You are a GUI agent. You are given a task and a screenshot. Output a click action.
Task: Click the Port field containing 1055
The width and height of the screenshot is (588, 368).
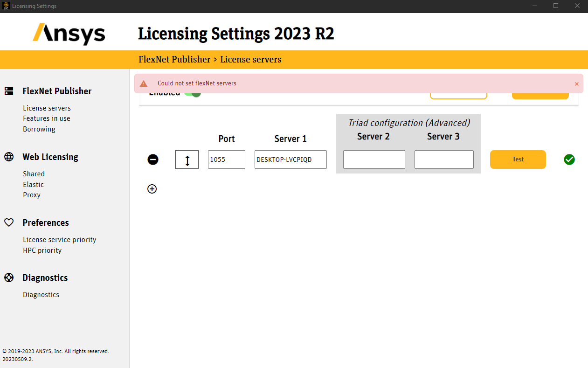click(227, 160)
